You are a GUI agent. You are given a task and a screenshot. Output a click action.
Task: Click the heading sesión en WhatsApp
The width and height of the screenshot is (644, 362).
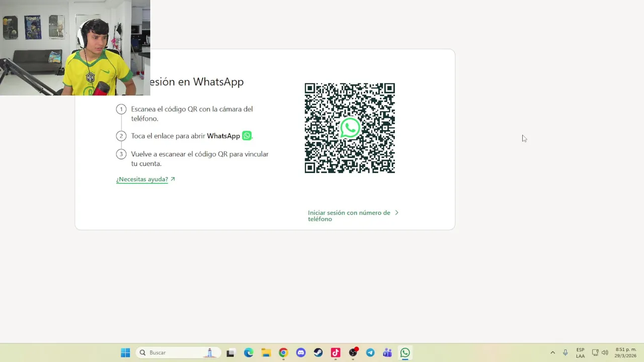pos(196,81)
